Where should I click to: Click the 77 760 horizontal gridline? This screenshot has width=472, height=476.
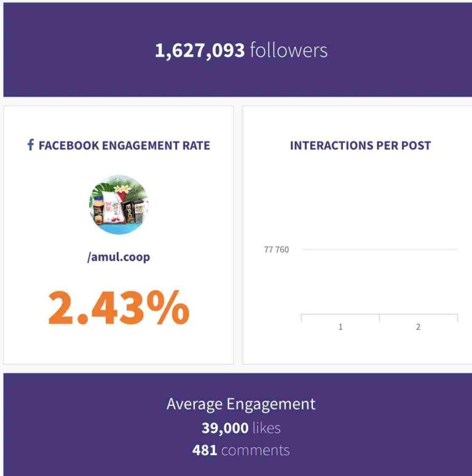click(x=380, y=249)
